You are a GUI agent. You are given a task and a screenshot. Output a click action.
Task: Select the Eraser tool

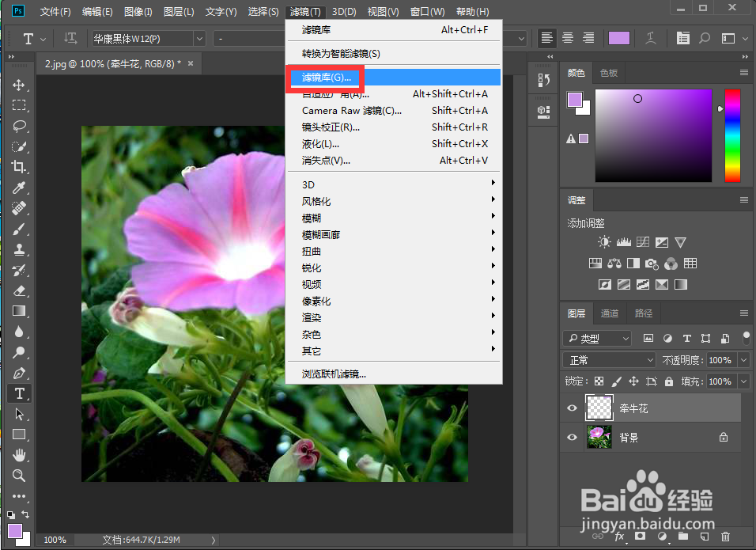[19, 290]
